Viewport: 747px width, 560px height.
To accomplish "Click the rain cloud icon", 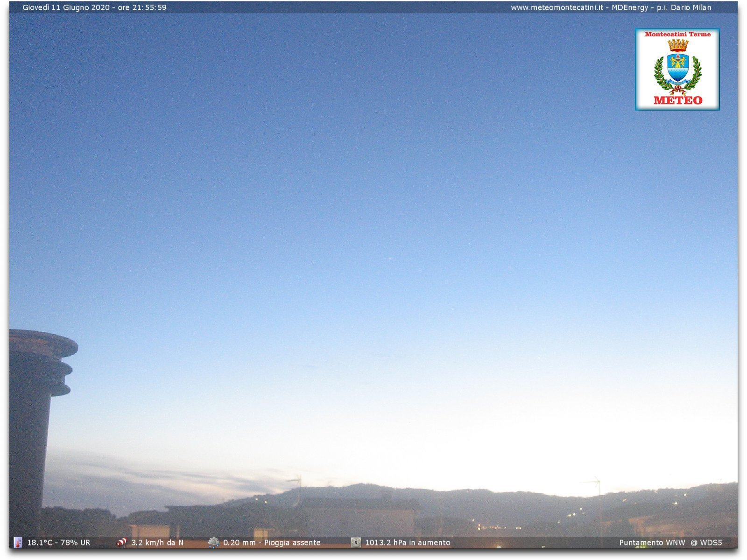I will [214, 542].
